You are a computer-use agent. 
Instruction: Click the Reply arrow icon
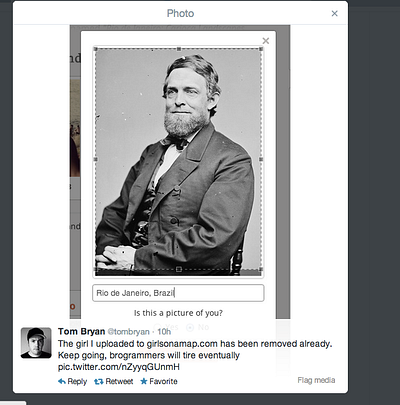(62, 381)
